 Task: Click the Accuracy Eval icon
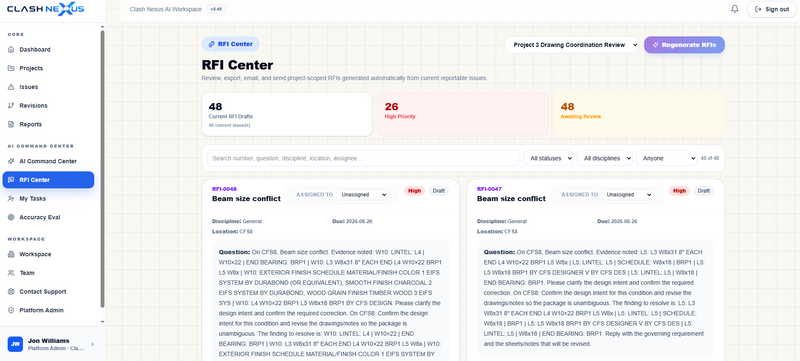(11, 217)
